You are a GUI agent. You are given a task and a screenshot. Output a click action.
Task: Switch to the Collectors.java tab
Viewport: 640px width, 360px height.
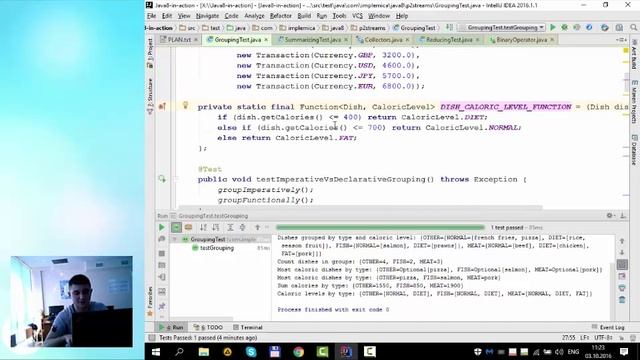coord(383,40)
